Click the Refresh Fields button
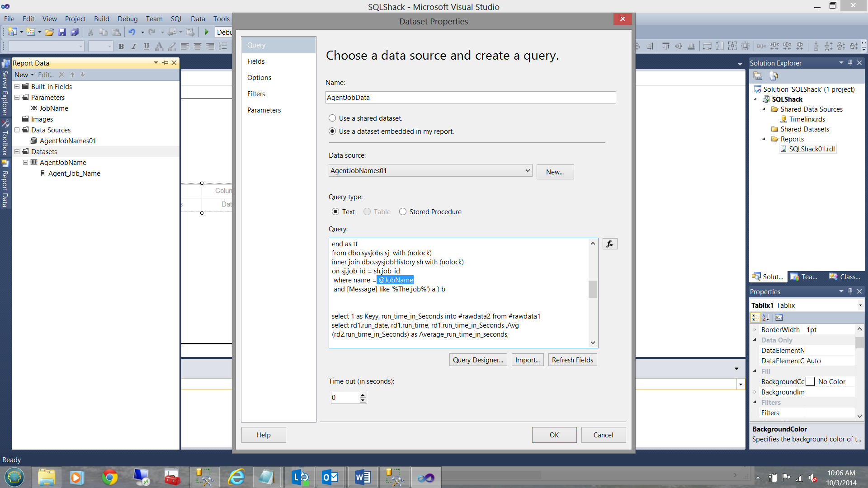Viewport: 868px width, 488px height. 572,360
